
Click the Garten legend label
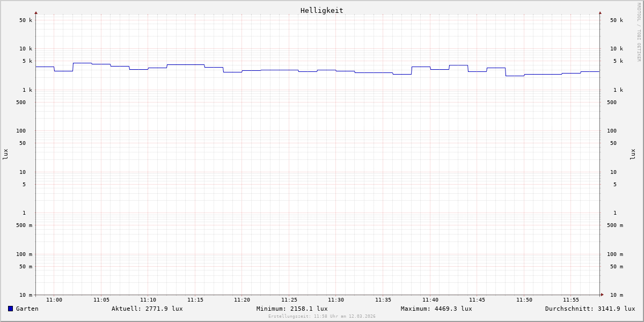click(x=27, y=309)
